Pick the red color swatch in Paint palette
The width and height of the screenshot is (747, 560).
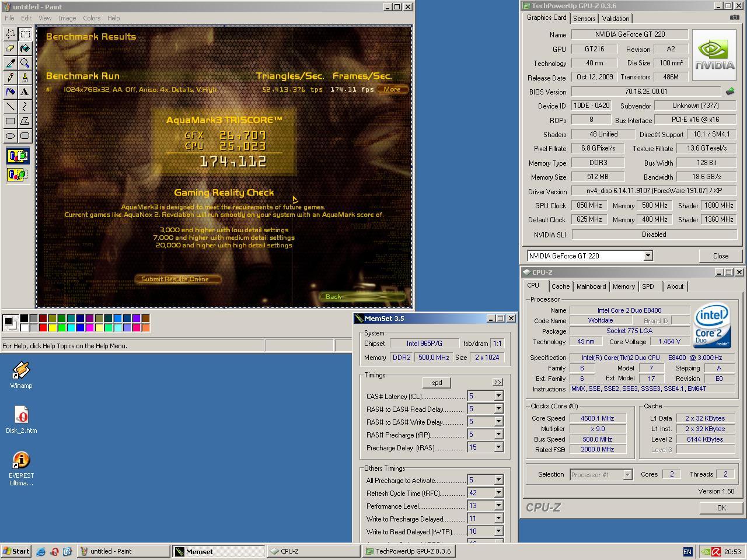(43, 327)
